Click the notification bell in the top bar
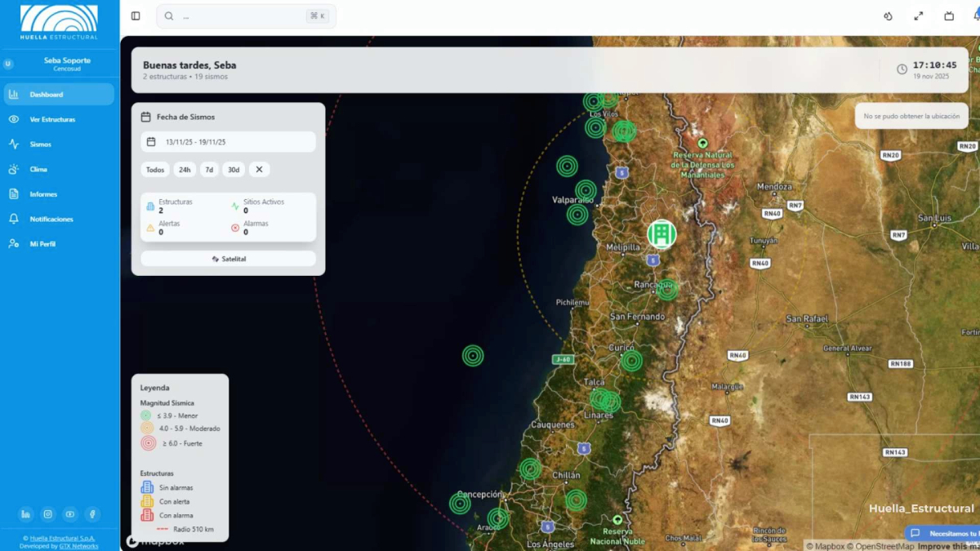This screenshot has height=551, width=980. (976, 16)
